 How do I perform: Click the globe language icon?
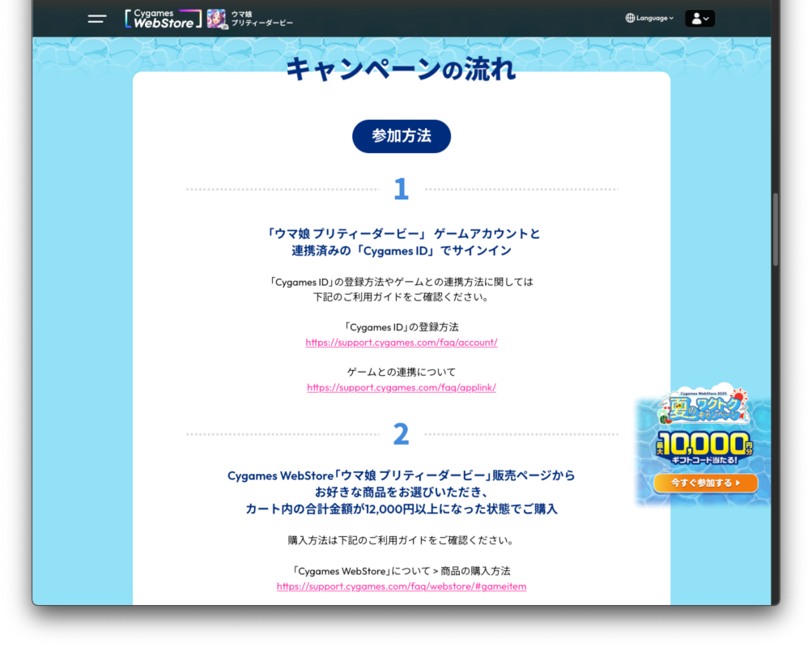tap(630, 19)
